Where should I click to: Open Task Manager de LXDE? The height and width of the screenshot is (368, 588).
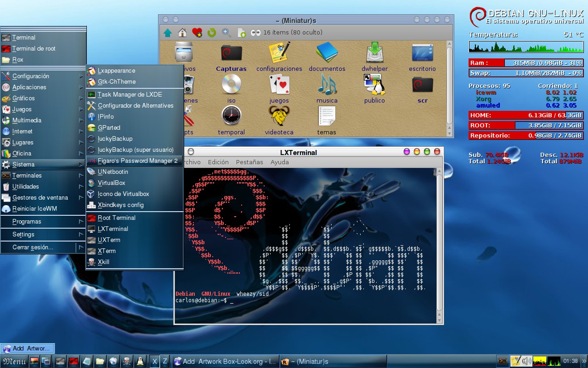[135, 94]
